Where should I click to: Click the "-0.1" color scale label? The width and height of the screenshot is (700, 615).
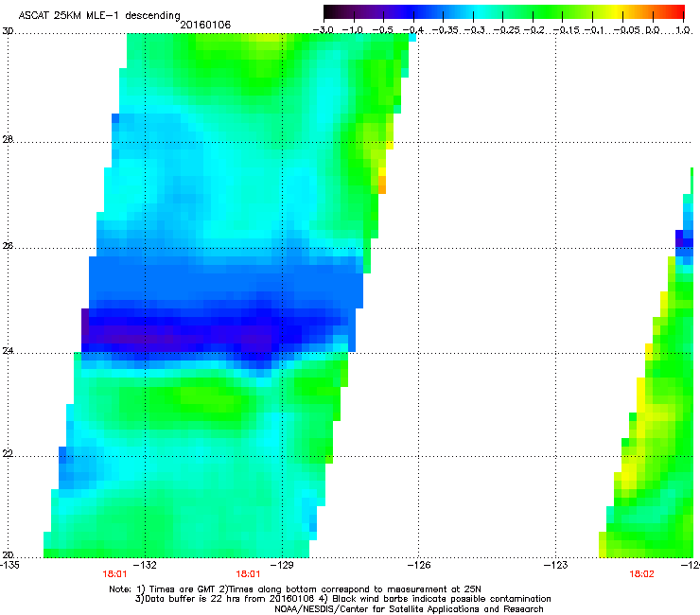click(x=594, y=30)
